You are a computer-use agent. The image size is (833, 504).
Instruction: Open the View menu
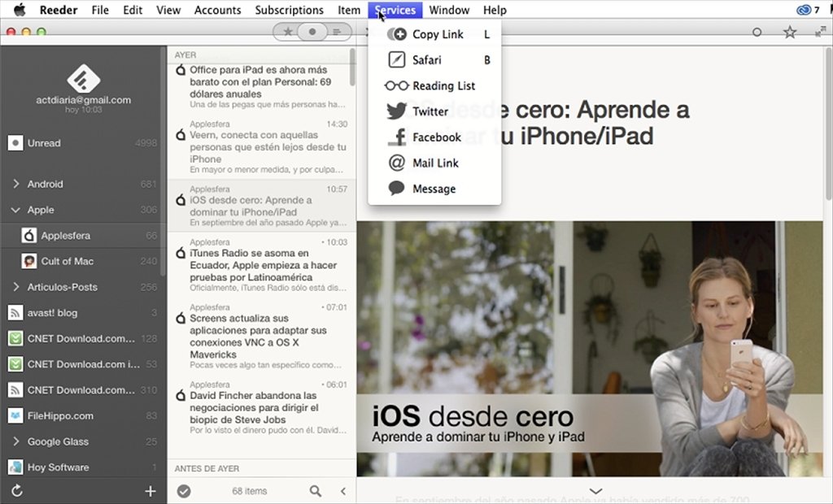point(168,10)
